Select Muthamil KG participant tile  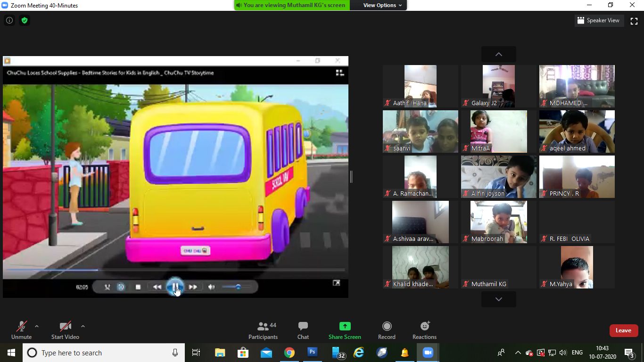tap(499, 267)
